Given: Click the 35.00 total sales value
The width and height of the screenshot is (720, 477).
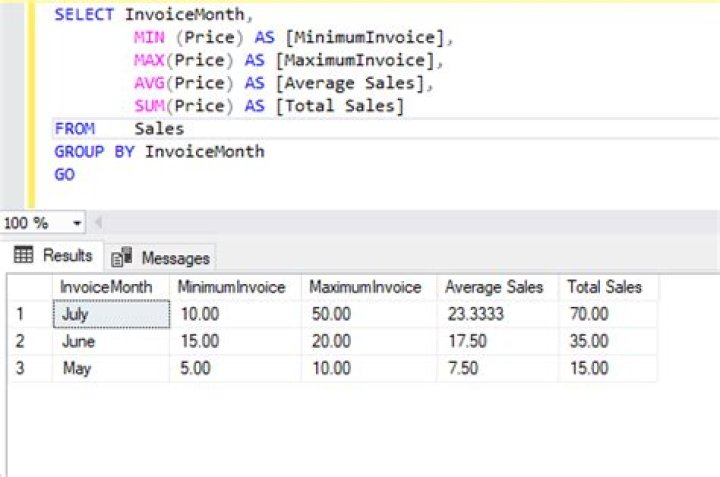Looking at the screenshot, I should 589,341.
